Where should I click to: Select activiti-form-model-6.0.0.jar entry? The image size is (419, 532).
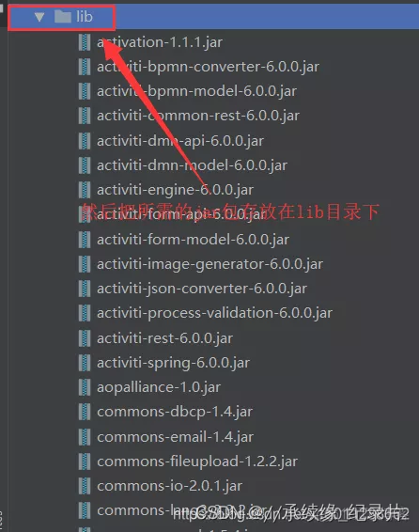point(193,240)
